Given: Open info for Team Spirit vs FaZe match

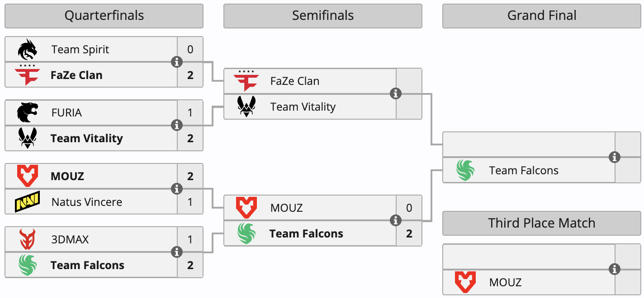Looking at the screenshot, I should [x=177, y=62].
